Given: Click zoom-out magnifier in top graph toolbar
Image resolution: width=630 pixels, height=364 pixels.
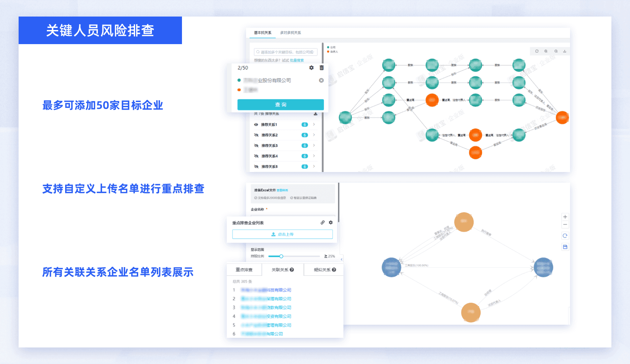Looking at the screenshot, I should tap(556, 51).
